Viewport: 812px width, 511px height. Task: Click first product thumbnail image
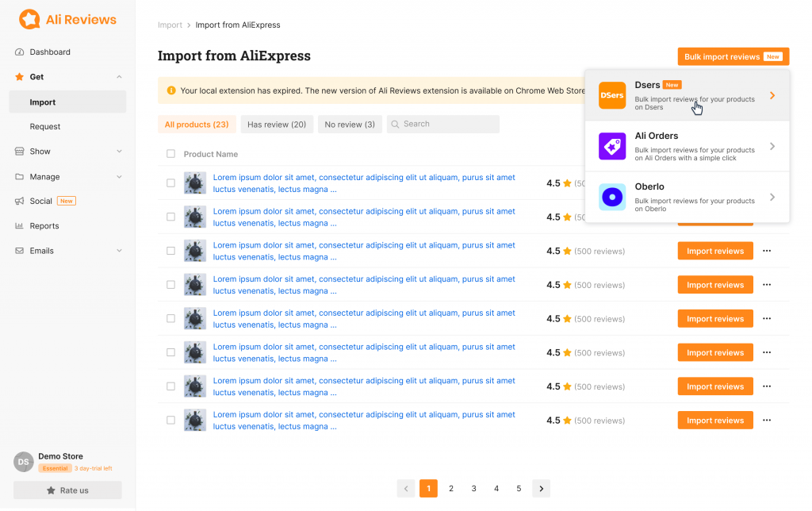point(195,183)
